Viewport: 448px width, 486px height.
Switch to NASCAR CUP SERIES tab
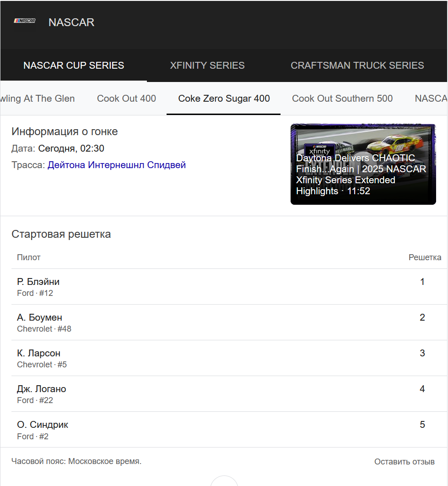(x=74, y=66)
